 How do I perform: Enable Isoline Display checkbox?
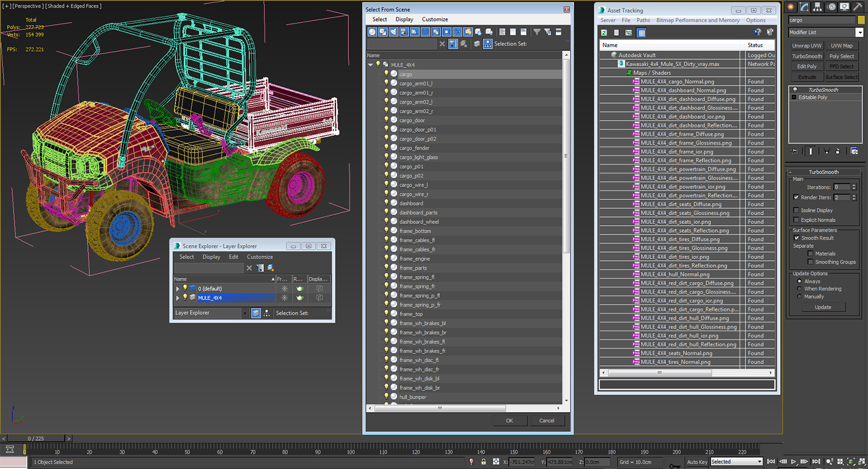[796, 210]
